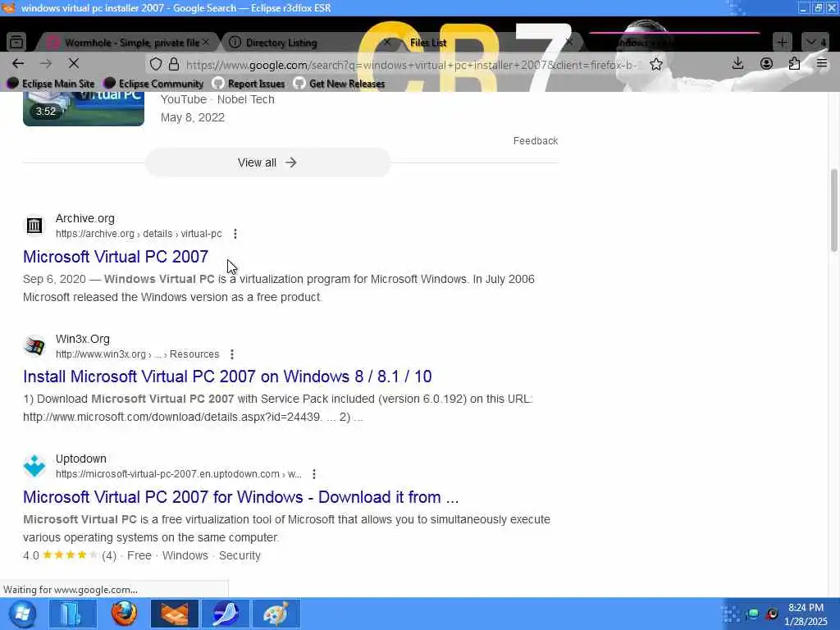Click the YouTube · Nobel Tech source text
Screen dimensions: 840x630
click(217, 99)
